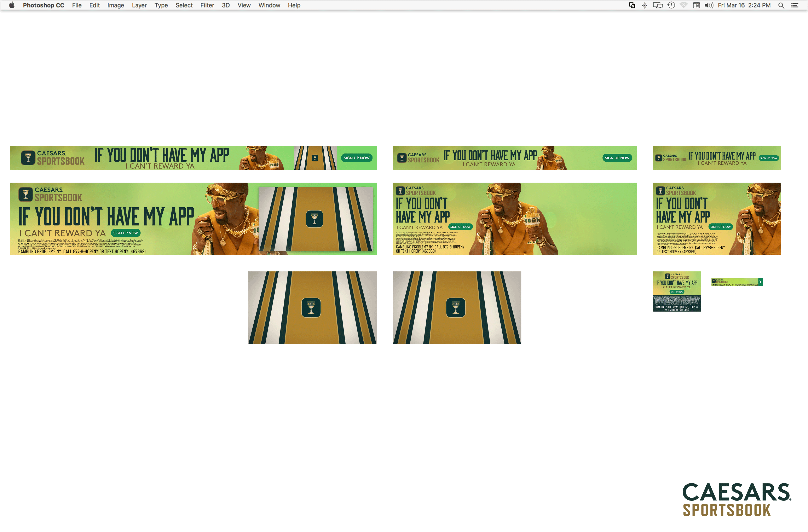
Task: Click Sign Up Now on large billboard banner
Action: 126,233
